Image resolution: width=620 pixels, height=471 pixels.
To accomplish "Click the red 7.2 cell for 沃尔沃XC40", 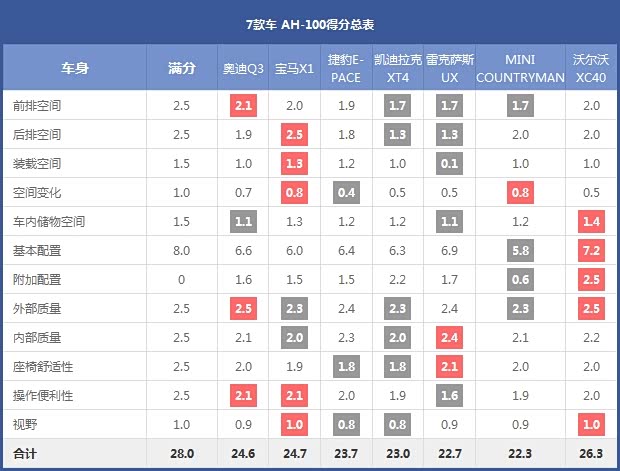I will click(590, 250).
